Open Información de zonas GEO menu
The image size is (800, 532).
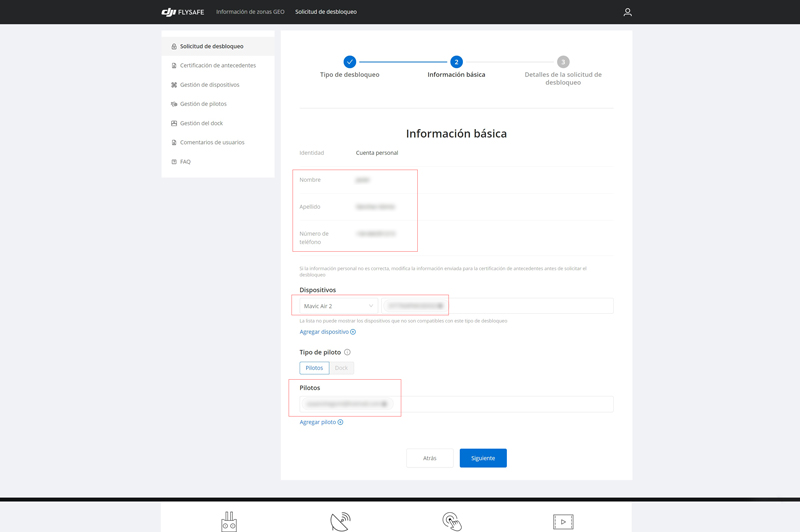tap(250, 12)
